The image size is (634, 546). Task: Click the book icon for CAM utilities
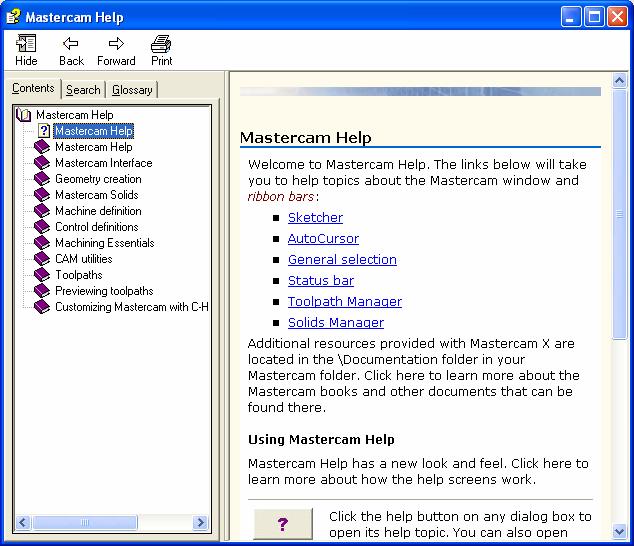pos(42,258)
